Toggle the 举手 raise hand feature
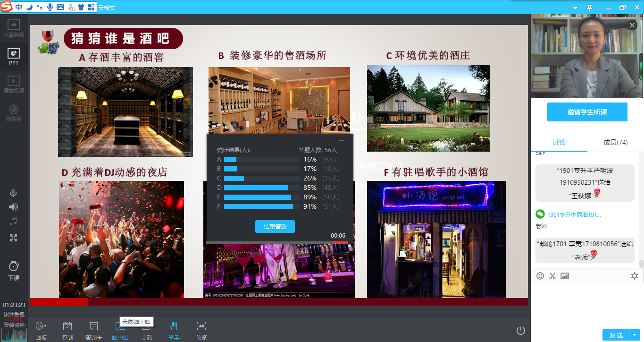 (174, 330)
